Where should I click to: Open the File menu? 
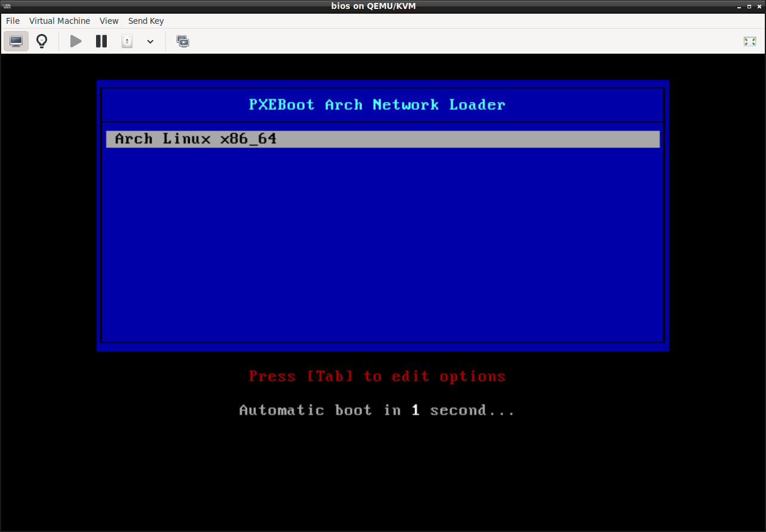(x=13, y=21)
